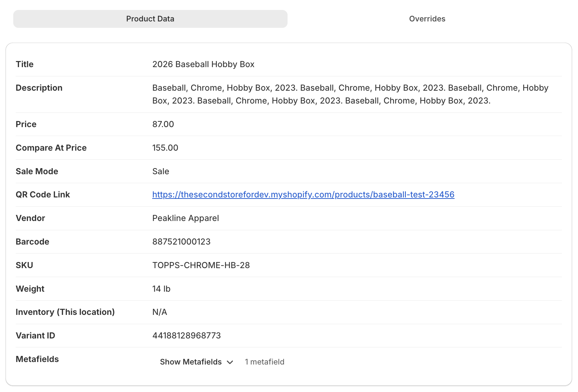Open the QR code product link

click(303, 195)
